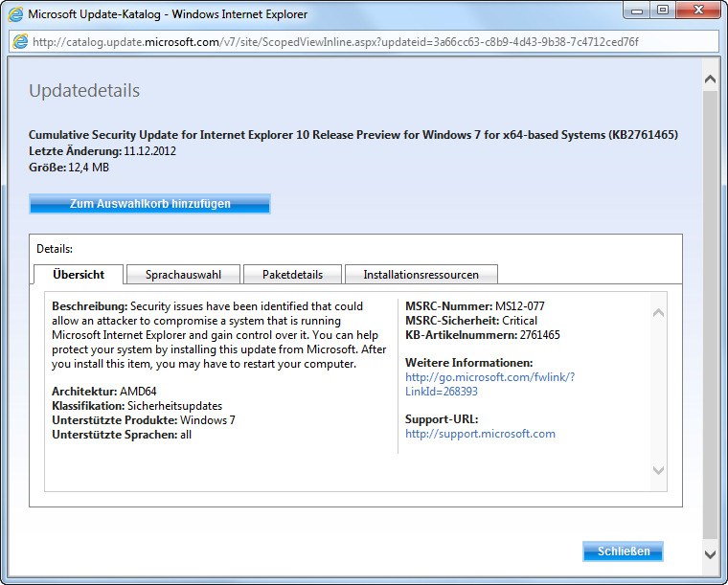Click down arrow of details pane scrollbar
728x585 pixels.
coord(658,470)
